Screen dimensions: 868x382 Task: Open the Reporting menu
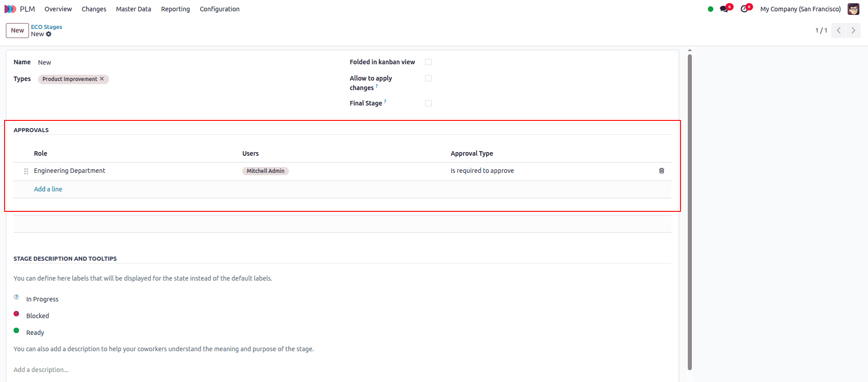click(175, 9)
